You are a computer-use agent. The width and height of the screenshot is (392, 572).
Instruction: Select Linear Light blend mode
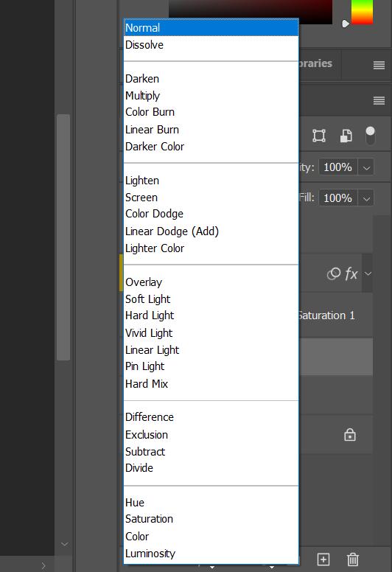[211, 350]
